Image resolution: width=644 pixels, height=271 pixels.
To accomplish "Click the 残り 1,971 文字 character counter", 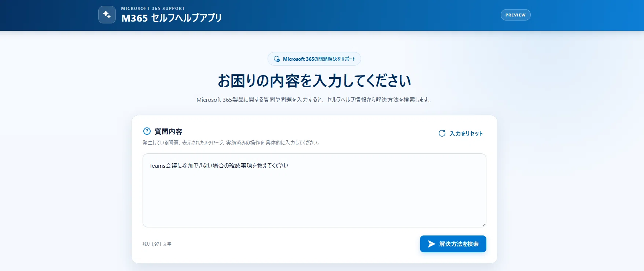I will point(157,244).
